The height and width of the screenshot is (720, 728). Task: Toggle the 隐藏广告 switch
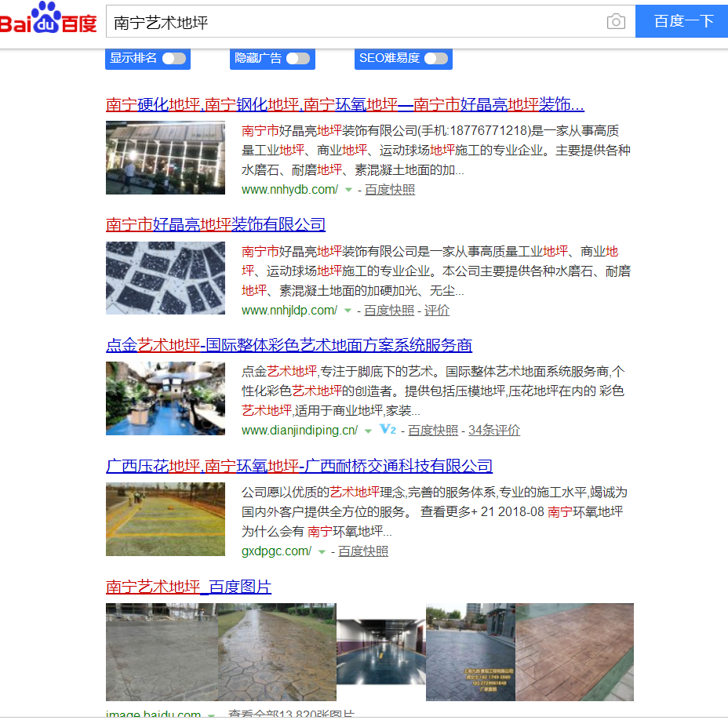[298, 59]
